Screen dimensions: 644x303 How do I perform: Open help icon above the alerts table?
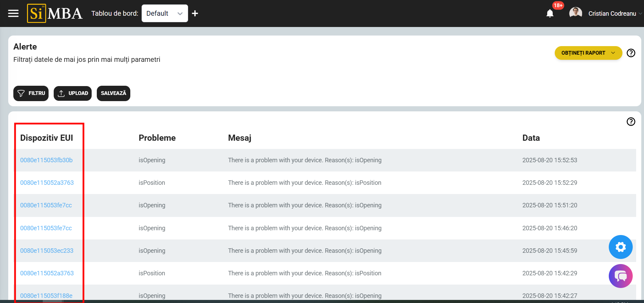[631, 122]
